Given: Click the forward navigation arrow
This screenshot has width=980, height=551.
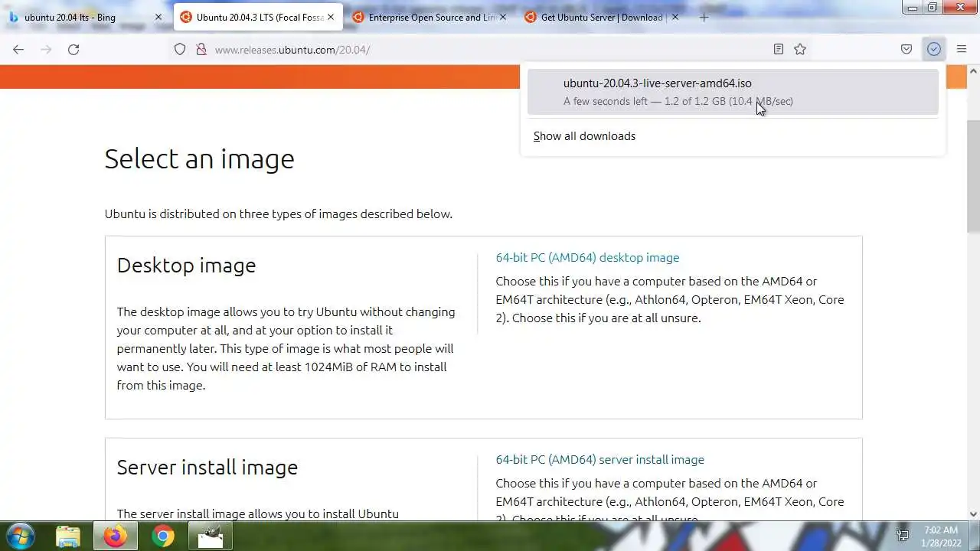Looking at the screenshot, I should [x=46, y=49].
